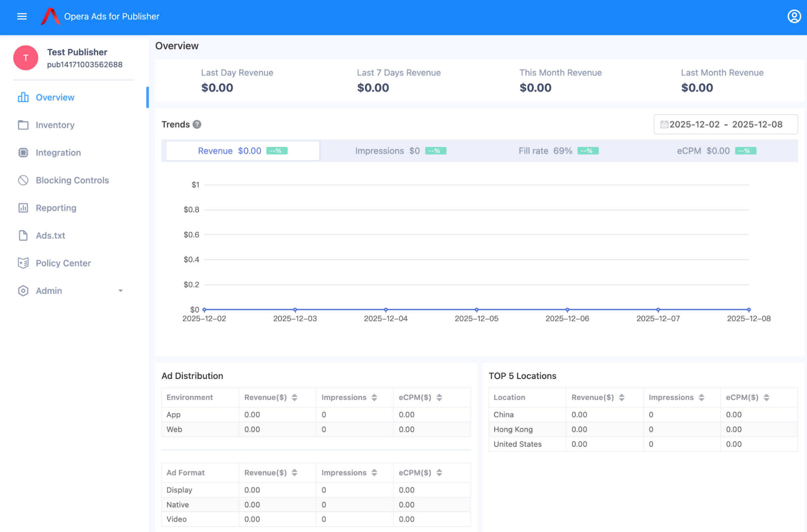Switch to the Impressions trend tab
The image size is (807, 532).
(400, 151)
